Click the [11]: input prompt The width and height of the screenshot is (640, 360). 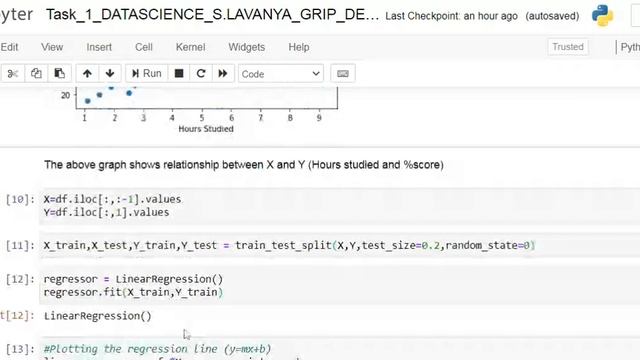click(20, 245)
